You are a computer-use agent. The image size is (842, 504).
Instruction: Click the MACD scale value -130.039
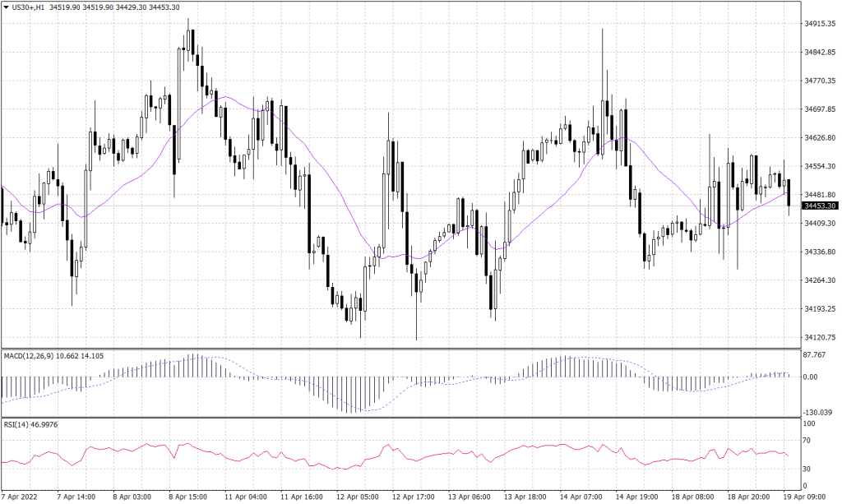point(817,412)
